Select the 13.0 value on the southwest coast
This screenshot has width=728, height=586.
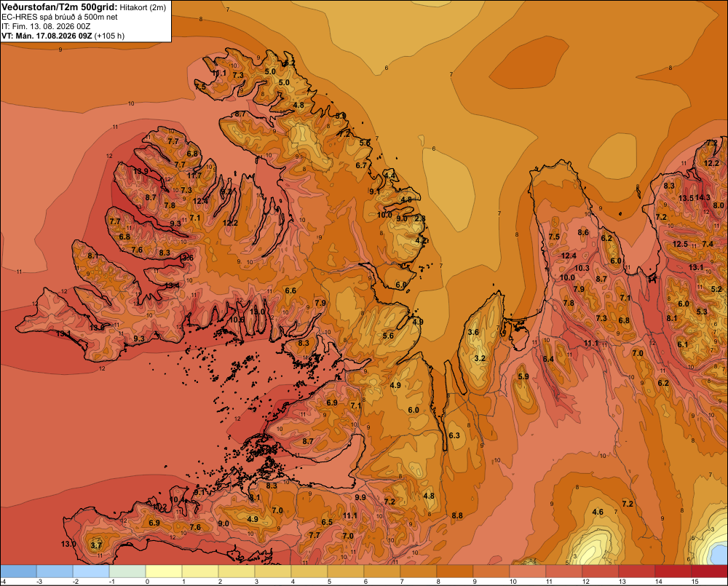point(68,544)
